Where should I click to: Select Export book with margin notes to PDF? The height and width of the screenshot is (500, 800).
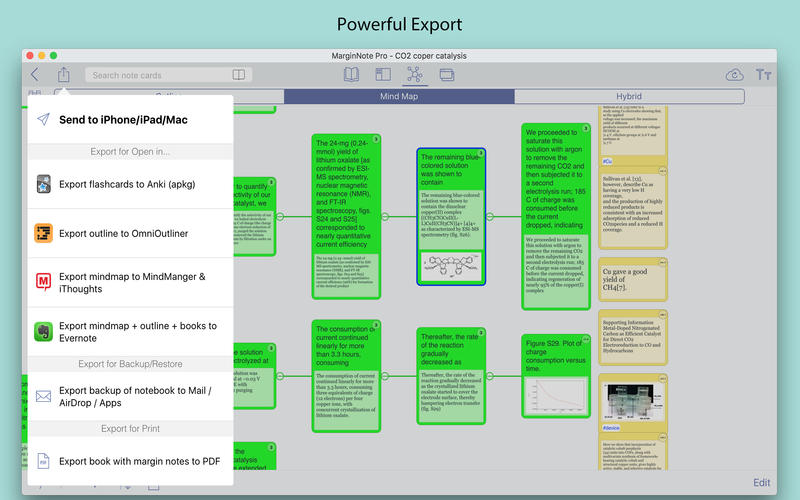click(x=131, y=461)
